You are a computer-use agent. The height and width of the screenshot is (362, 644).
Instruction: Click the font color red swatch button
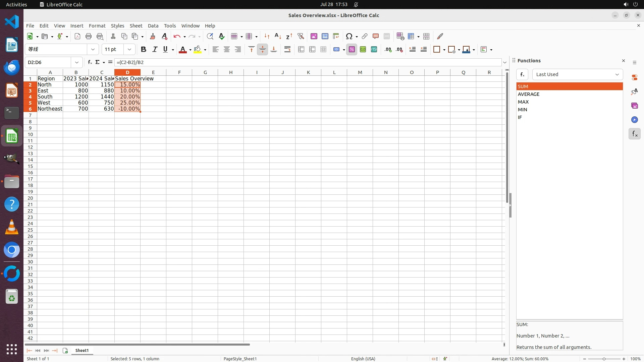182,50
